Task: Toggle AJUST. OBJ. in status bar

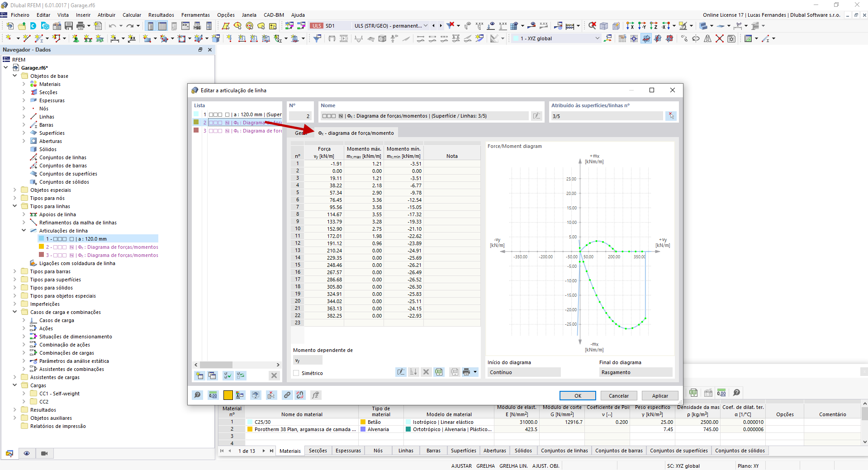Action: pos(545,466)
